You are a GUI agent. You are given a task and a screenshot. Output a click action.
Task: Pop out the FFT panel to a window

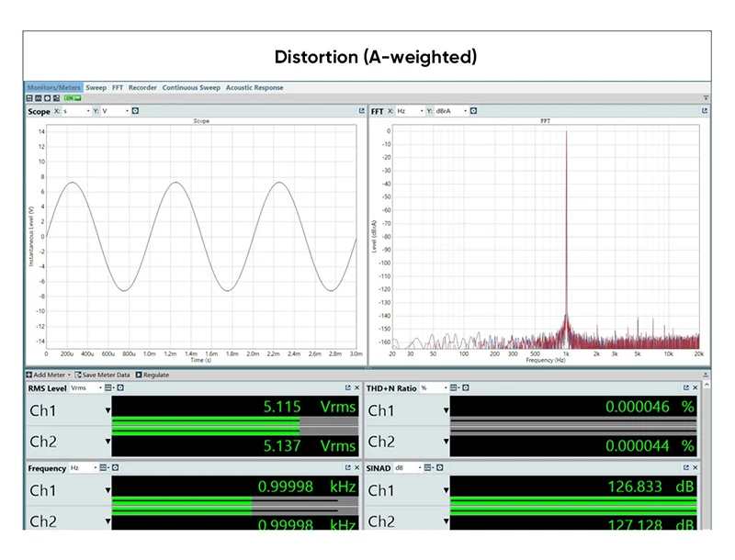click(705, 111)
